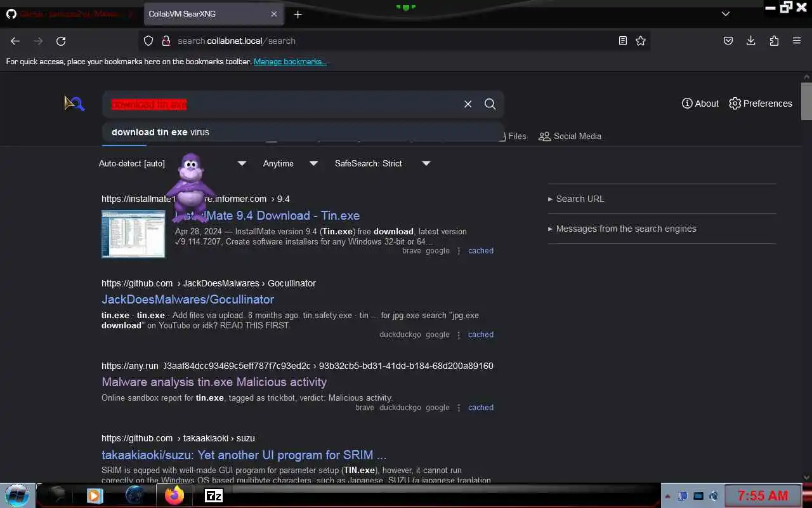Open more options for any.run result

click(459, 408)
